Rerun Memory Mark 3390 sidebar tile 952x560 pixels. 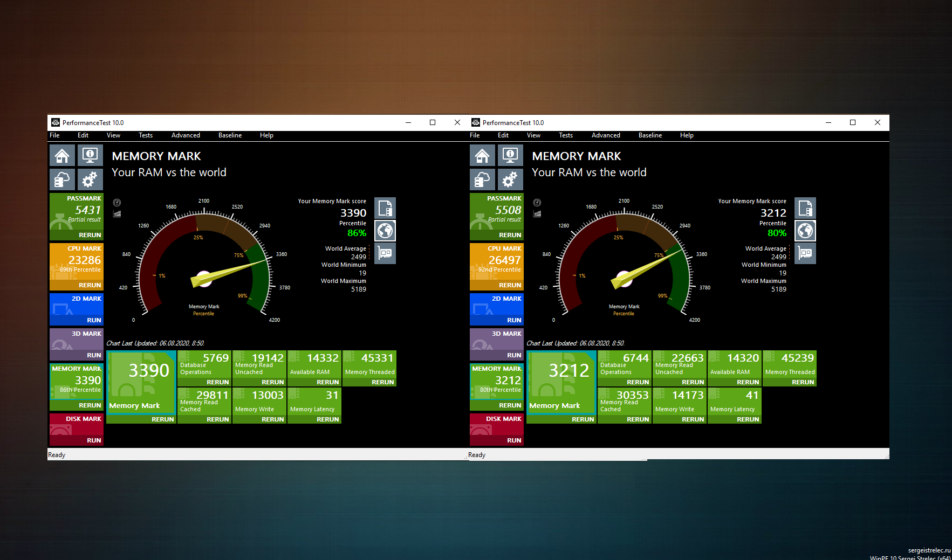pyautogui.click(x=90, y=405)
